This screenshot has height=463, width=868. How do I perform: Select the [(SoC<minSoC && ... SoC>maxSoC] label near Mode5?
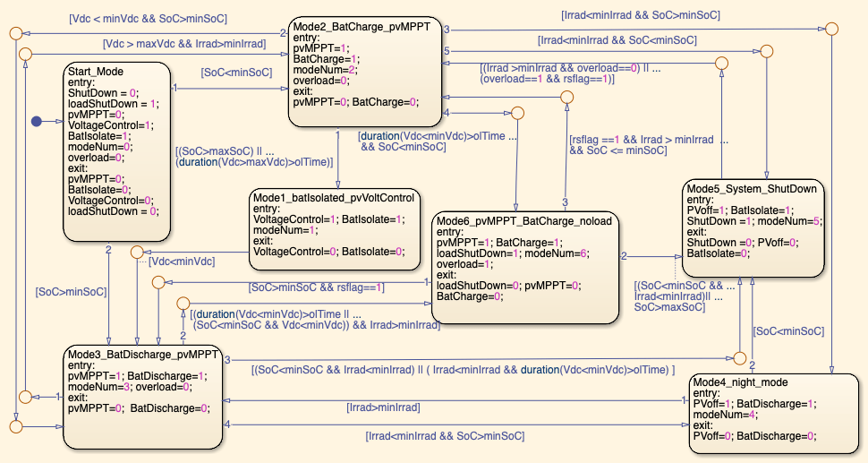pos(685,296)
